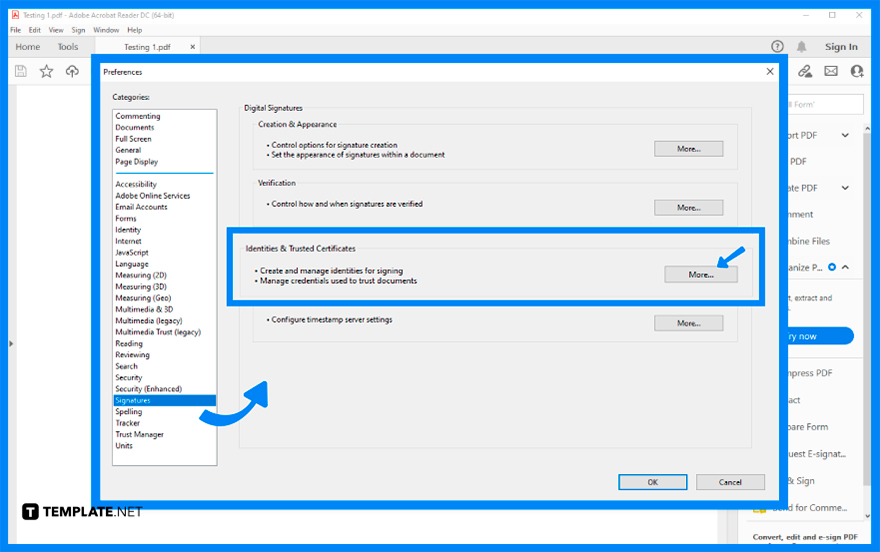Open the notifications bell icon

pos(801,47)
